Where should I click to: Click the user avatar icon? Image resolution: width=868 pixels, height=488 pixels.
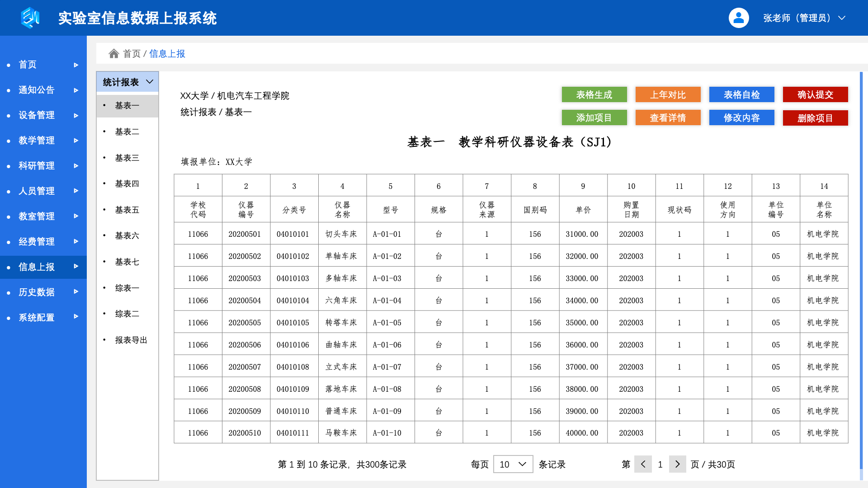coord(738,18)
